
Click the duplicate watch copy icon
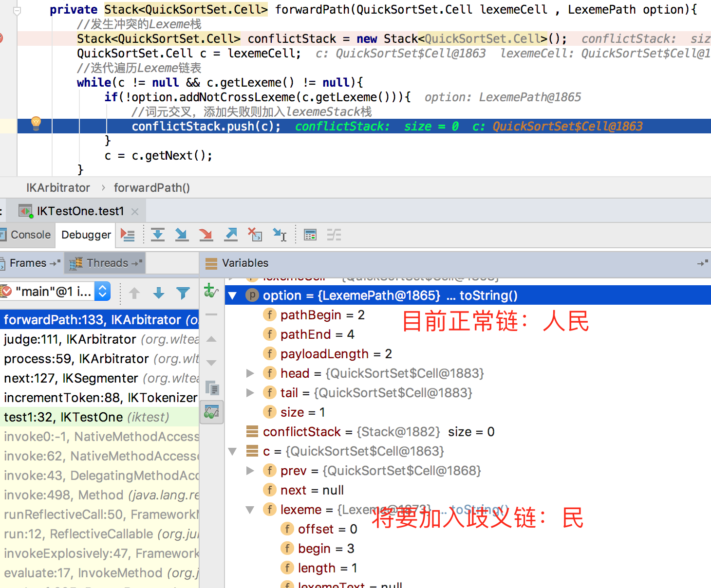coord(212,388)
